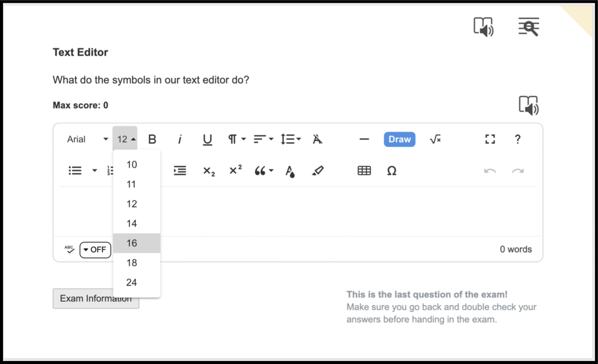Clear text formatting
Viewport: 598px width, 364px height.
317,139
